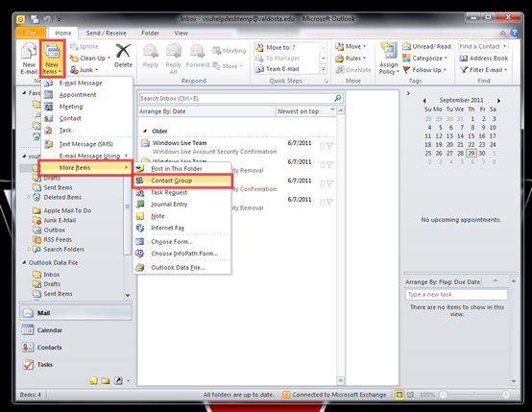The width and height of the screenshot is (532, 412).
Task: Minimize the ribbon with the caret icon
Action: (x=503, y=33)
